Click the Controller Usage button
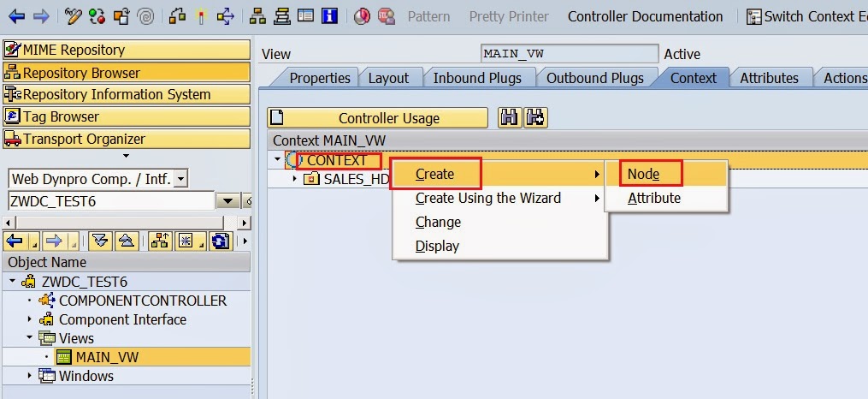Viewport: 868px width, 399px height. [377, 118]
